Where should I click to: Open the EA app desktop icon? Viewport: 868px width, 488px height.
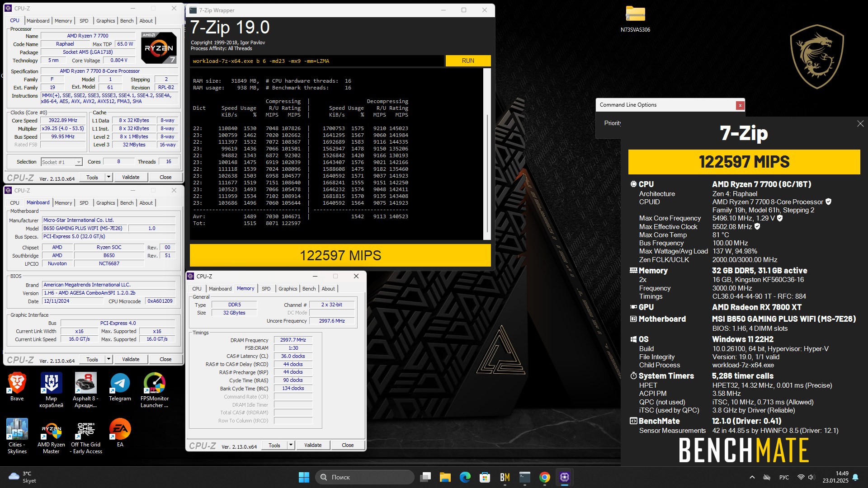coord(120,433)
